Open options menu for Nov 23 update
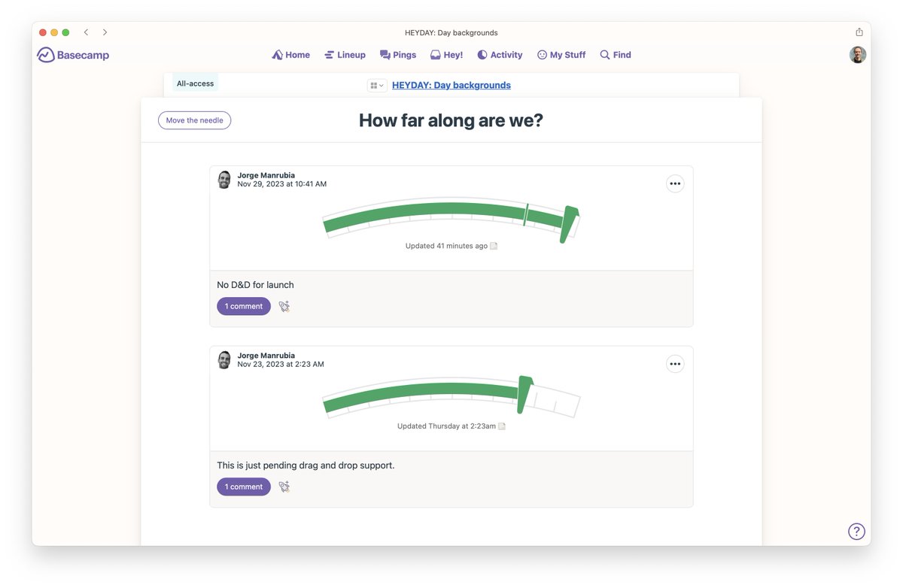Screen dimensions: 903x588 675,364
